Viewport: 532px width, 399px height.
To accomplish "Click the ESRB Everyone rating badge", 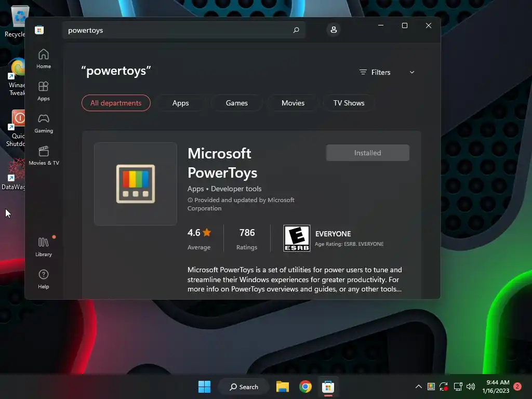I will coord(297,238).
